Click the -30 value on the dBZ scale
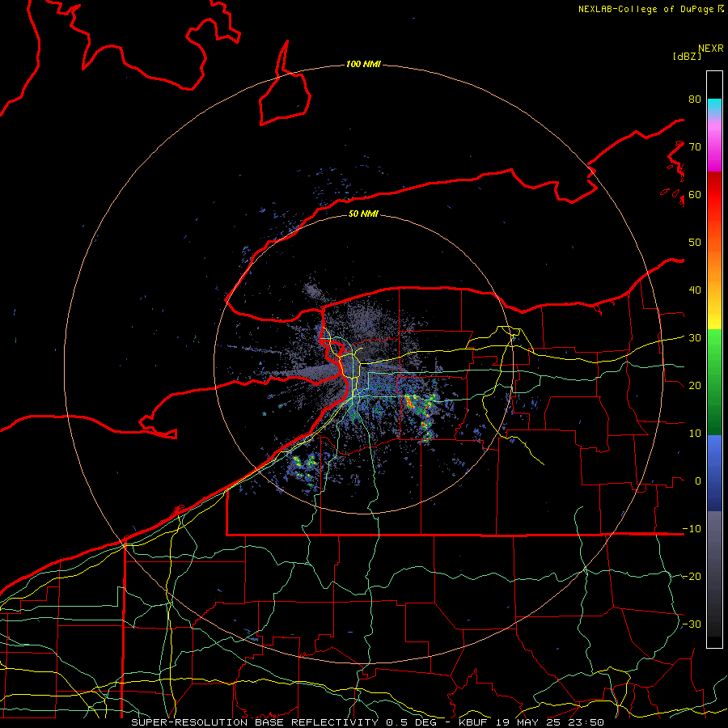This screenshot has width=728, height=728. tap(692, 624)
